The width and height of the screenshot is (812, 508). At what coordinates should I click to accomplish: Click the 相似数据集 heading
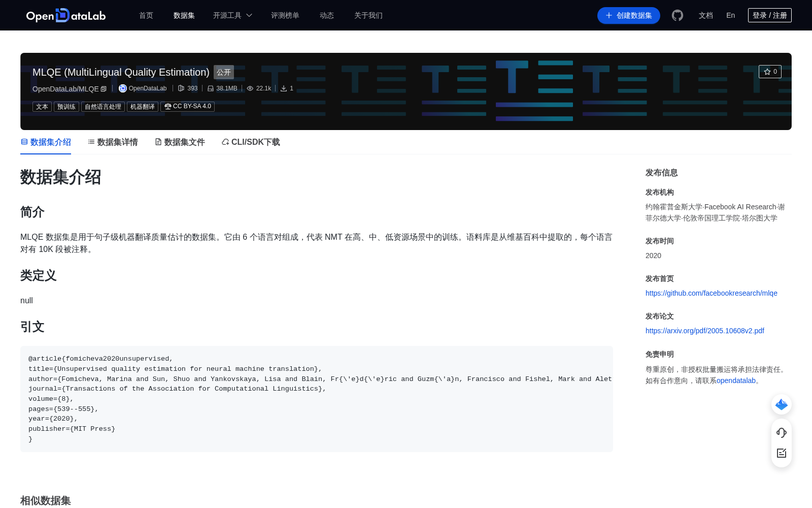[x=46, y=500]
